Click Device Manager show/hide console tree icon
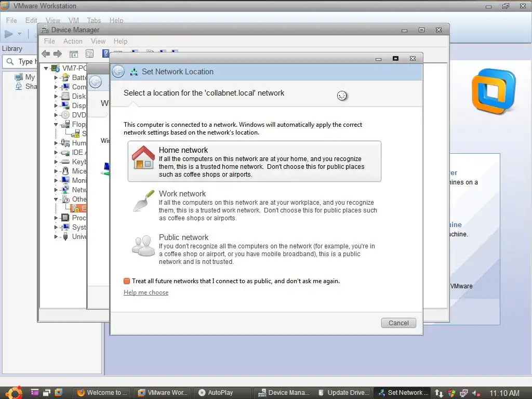 [x=74, y=54]
